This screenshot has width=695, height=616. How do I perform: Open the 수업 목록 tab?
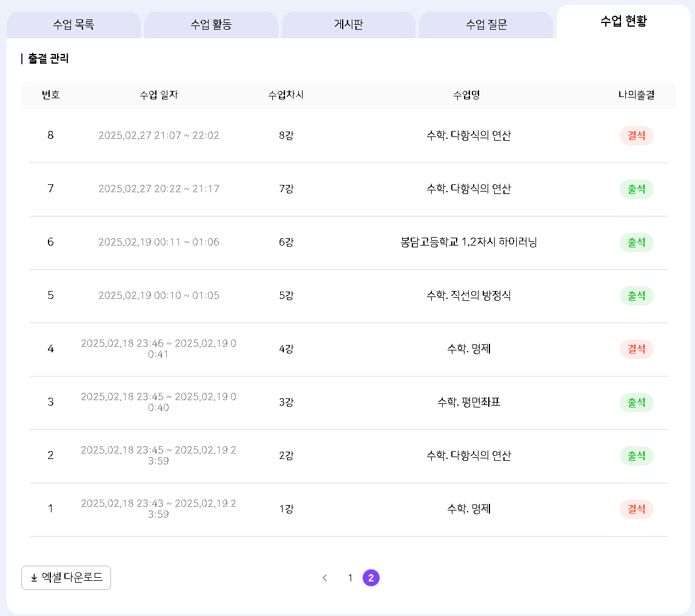[73, 25]
